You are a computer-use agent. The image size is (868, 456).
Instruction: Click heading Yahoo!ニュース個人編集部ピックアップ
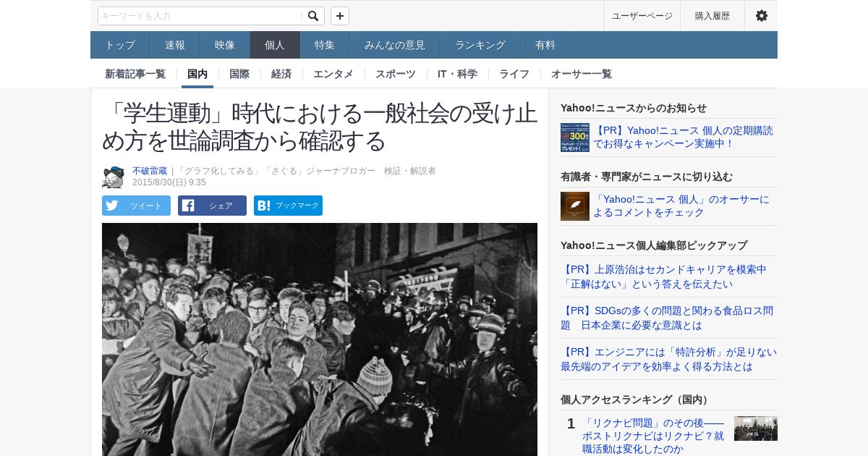(654, 245)
